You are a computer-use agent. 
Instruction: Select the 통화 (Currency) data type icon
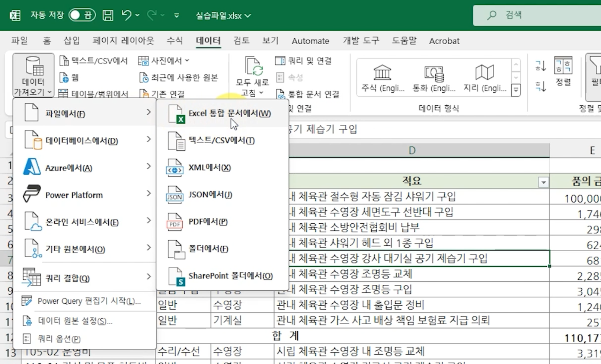pos(433,76)
